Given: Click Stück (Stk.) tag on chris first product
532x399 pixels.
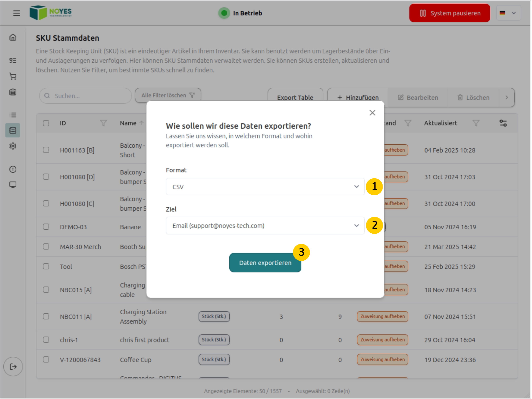Looking at the screenshot, I should pos(214,340).
